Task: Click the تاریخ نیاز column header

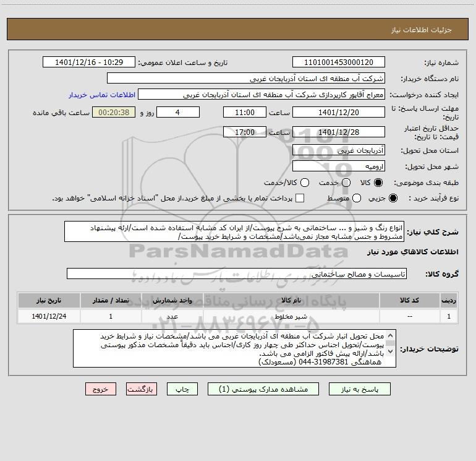Action: click(49, 300)
